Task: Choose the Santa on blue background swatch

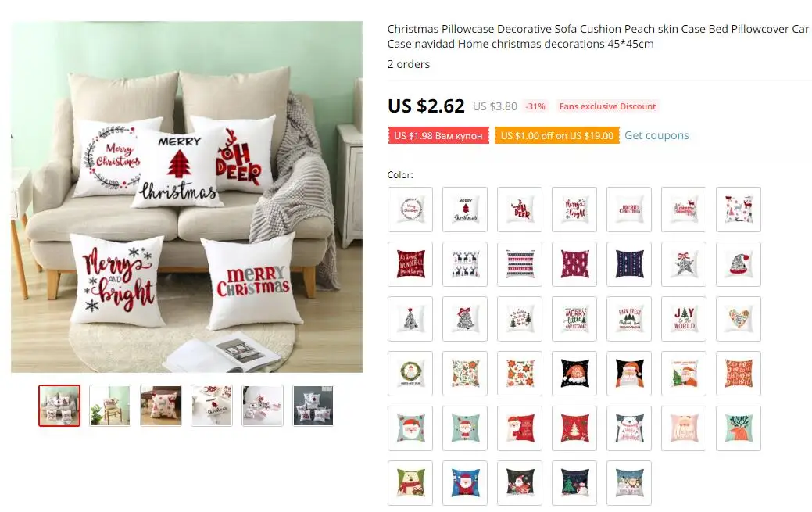Action: (465, 483)
